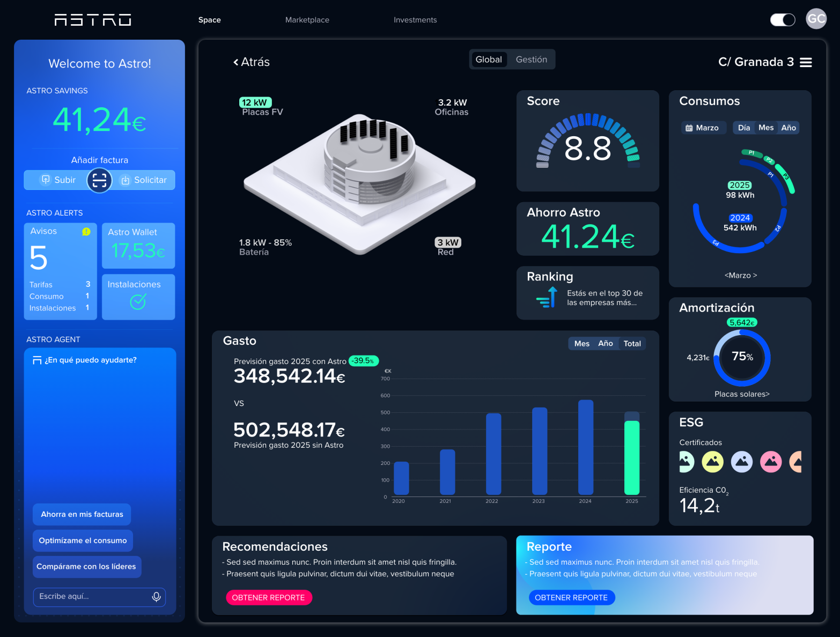
Task: Click the Escribe aquí text field
Action: (x=91, y=597)
